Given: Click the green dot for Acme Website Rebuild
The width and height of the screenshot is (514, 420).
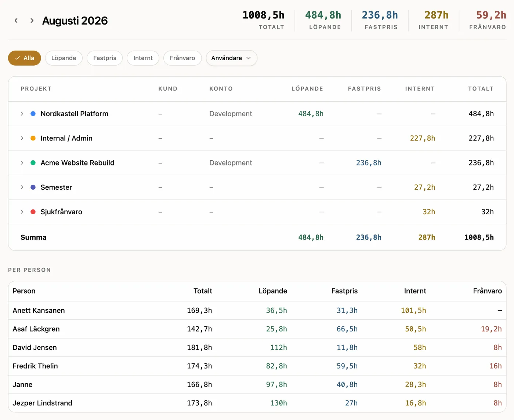Looking at the screenshot, I should (x=33, y=163).
